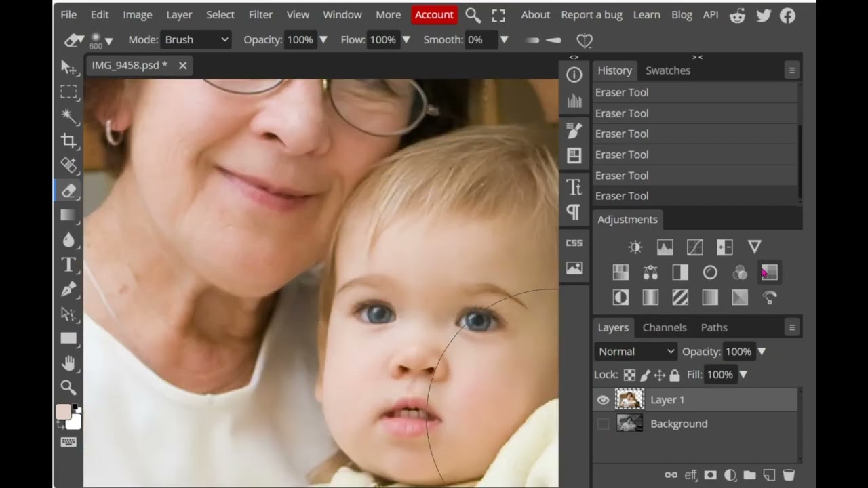Open the Paragraph panel icon
Image resolution: width=868 pixels, height=488 pixels.
click(x=574, y=212)
